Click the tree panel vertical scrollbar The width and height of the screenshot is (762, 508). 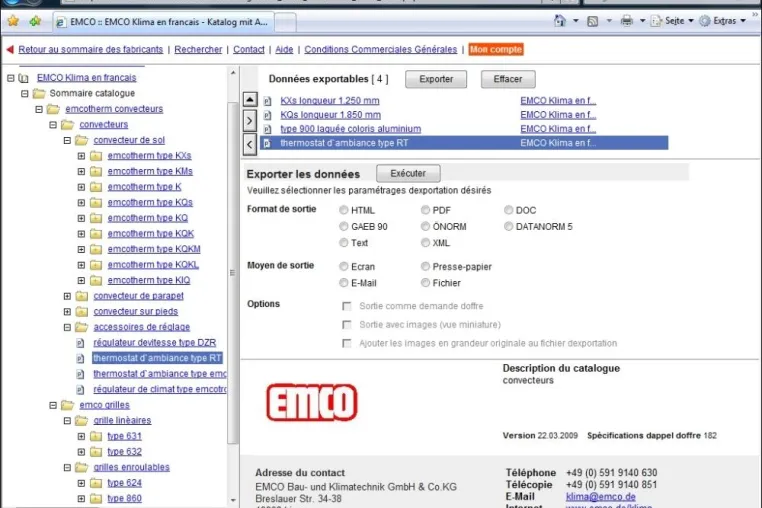(233, 272)
